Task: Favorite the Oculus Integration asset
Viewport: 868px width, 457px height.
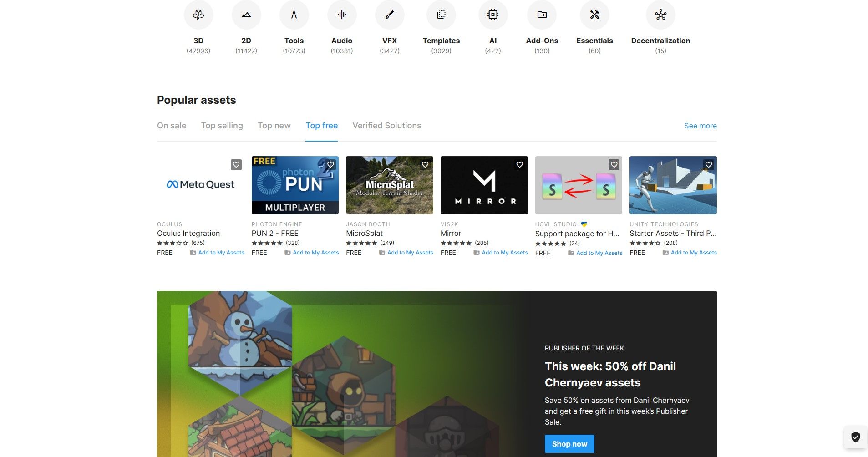Action: [x=236, y=165]
